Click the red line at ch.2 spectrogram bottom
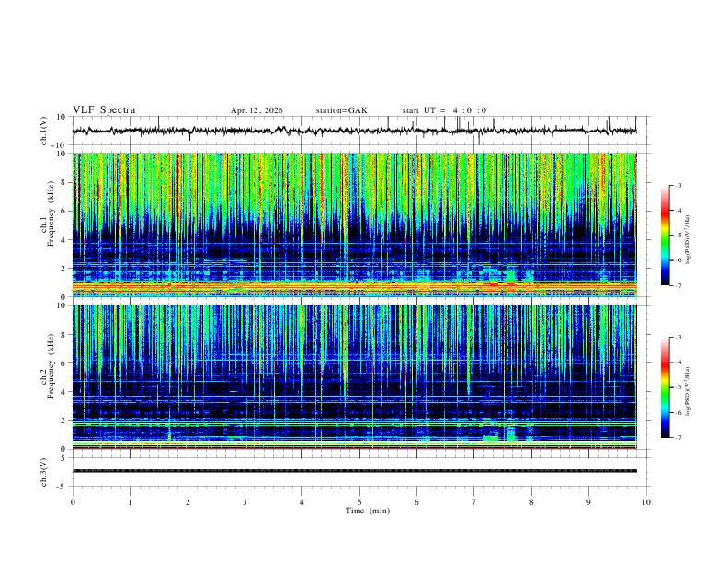728x563 pixels. coord(354,448)
